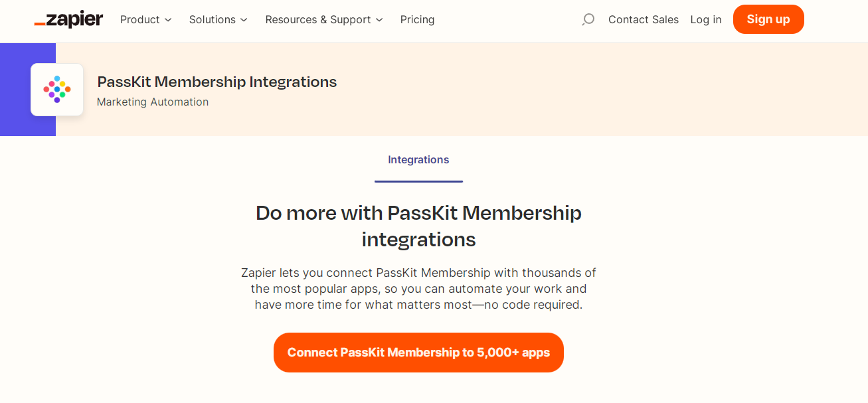Open the Solutions menu label
This screenshot has height=403, width=868.
(x=212, y=20)
